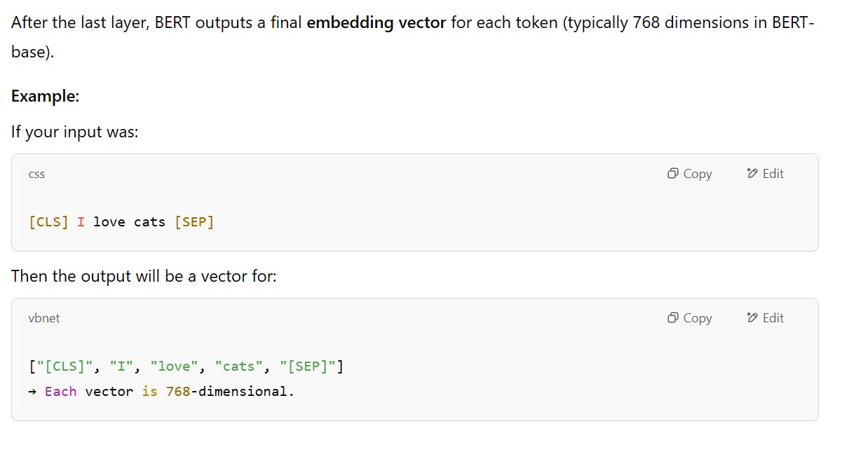Click the purple Each keyword in vbnet code
The width and height of the screenshot is (868, 452).
point(60,392)
